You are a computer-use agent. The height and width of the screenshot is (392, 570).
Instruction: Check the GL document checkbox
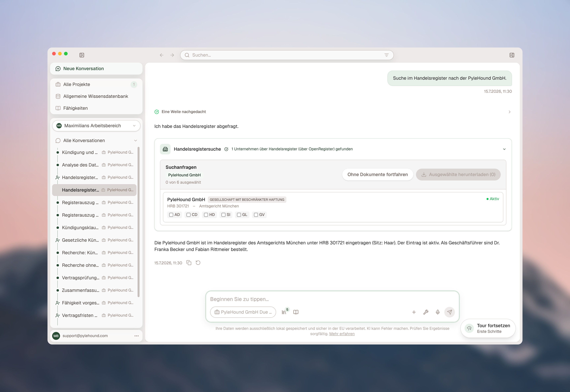click(239, 215)
